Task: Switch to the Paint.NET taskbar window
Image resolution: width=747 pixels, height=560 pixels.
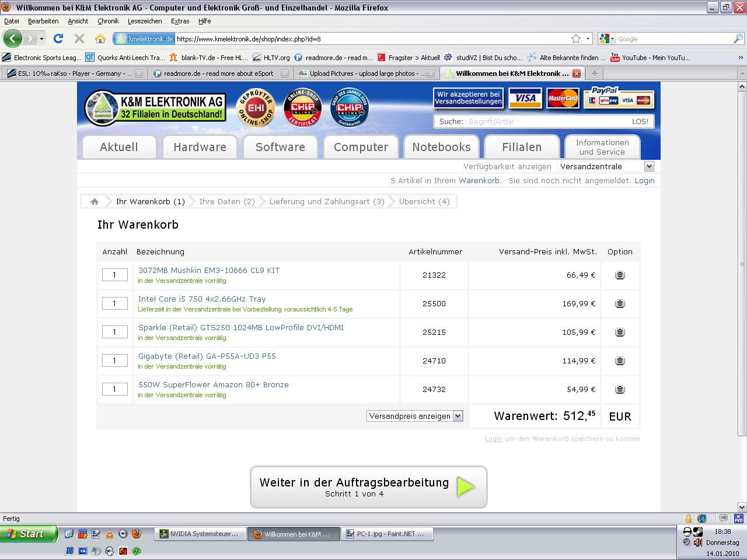Action: click(388, 534)
